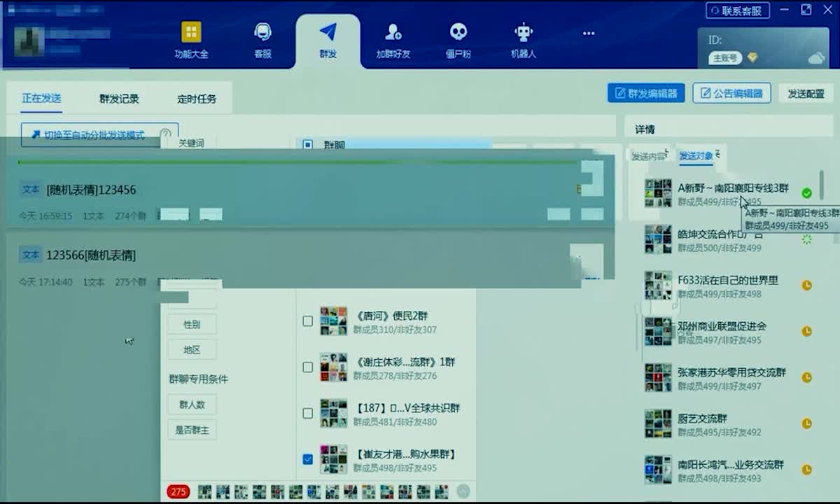The image size is (840, 504).
Task: Switch to the 群发记录 tab
Action: (x=118, y=98)
